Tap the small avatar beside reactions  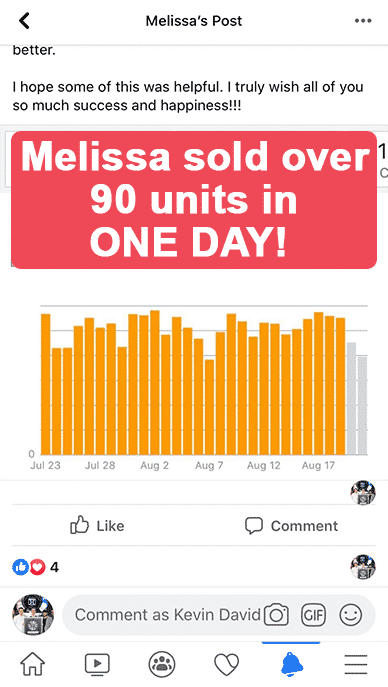point(363,567)
